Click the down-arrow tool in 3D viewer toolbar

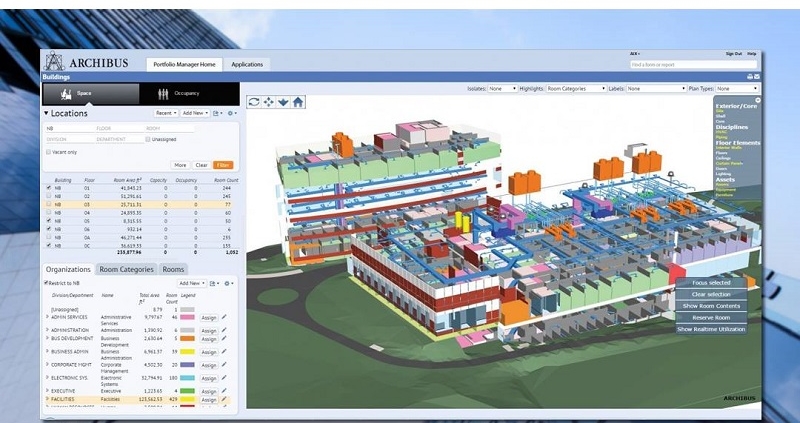pyautogui.click(x=283, y=102)
